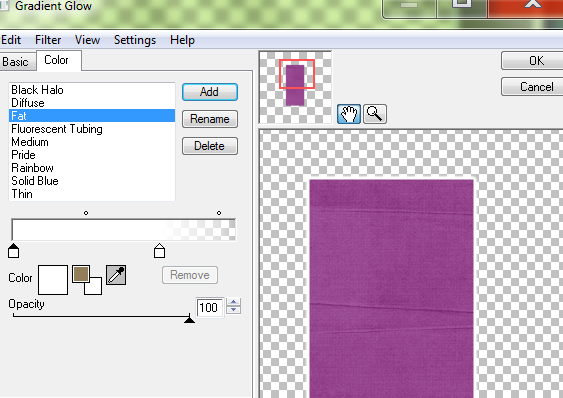The image size is (563, 398).
Task: Select the middle white gradient color stop
Action: coord(159,251)
